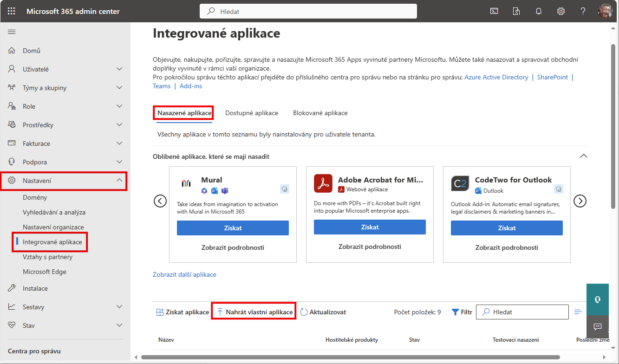Screen dimensions: 619x364
Task: Open the Azure Active Directory link
Action: click(496, 77)
